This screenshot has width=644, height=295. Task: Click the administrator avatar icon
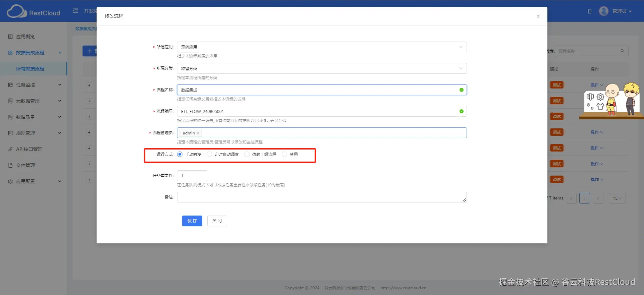(x=604, y=11)
